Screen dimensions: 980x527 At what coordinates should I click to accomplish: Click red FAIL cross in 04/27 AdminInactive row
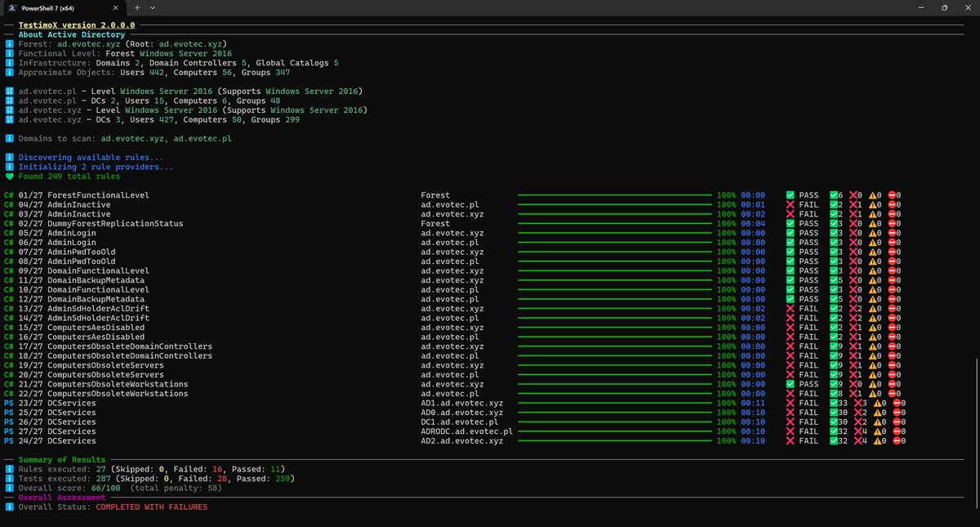click(x=790, y=205)
